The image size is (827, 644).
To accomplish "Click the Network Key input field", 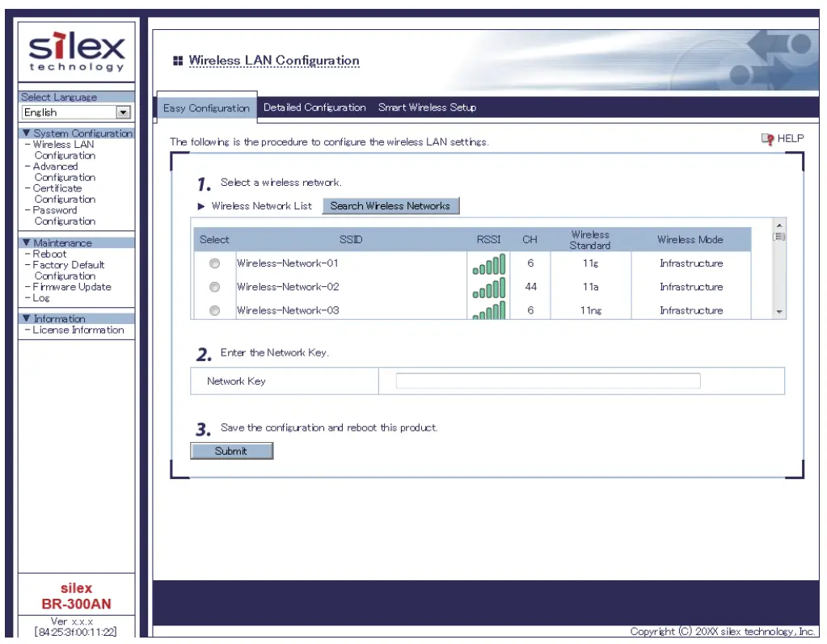I will coord(548,381).
